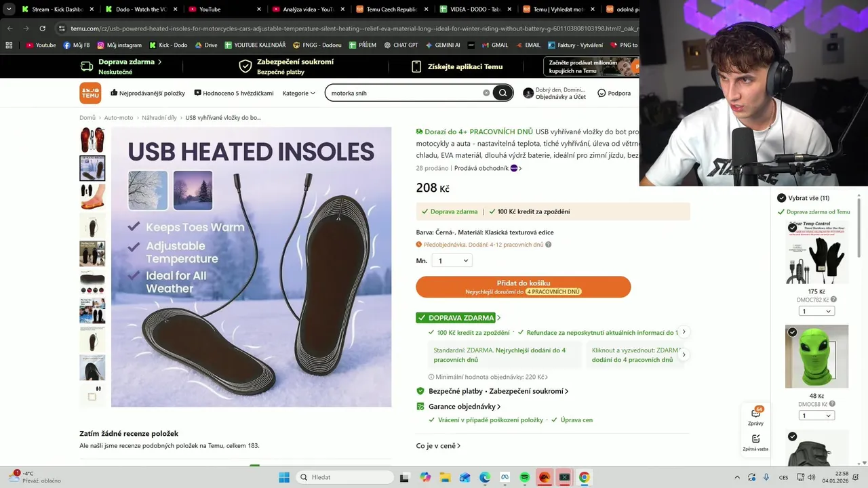Open Chrome from the taskbar
Viewport: 868px width, 488px height.
(x=584, y=477)
